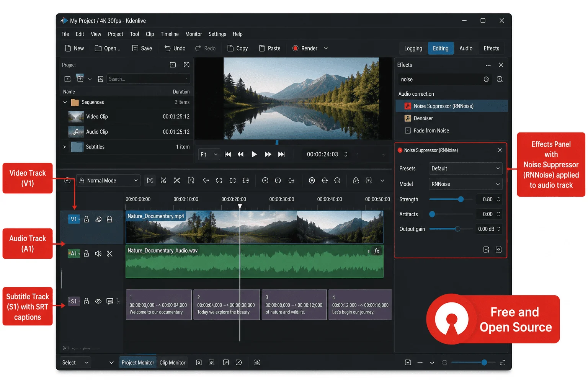Click the New project toolbar button
Viewport: 588px width, 392px height.
(74, 48)
